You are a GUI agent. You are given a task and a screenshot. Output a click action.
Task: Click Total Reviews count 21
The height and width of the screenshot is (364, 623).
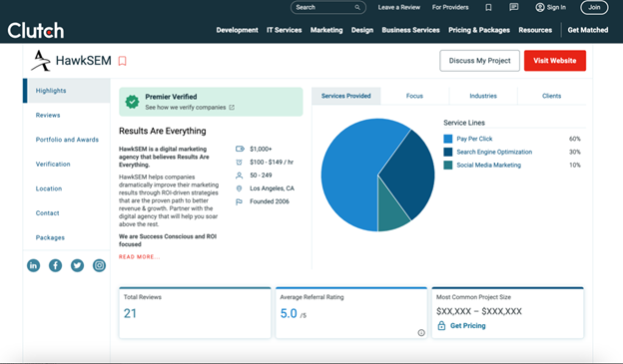[x=130, y=313]
